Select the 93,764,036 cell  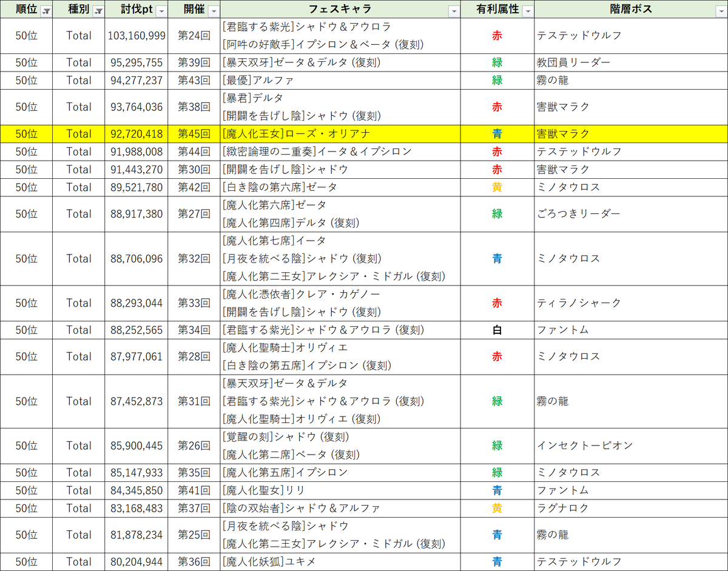click(136, 107)
